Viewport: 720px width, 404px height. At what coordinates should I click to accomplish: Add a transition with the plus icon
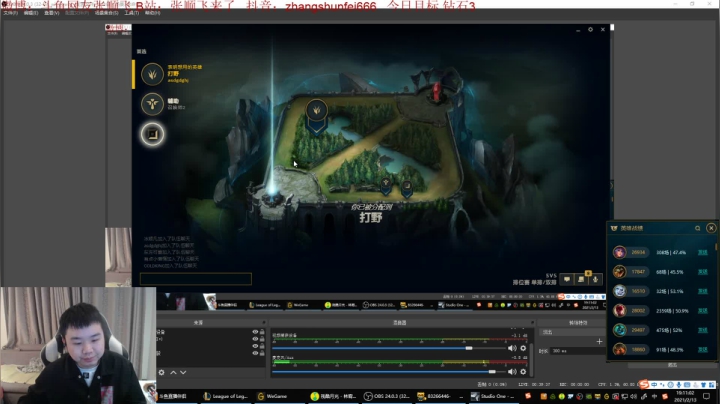pos(599,341)
